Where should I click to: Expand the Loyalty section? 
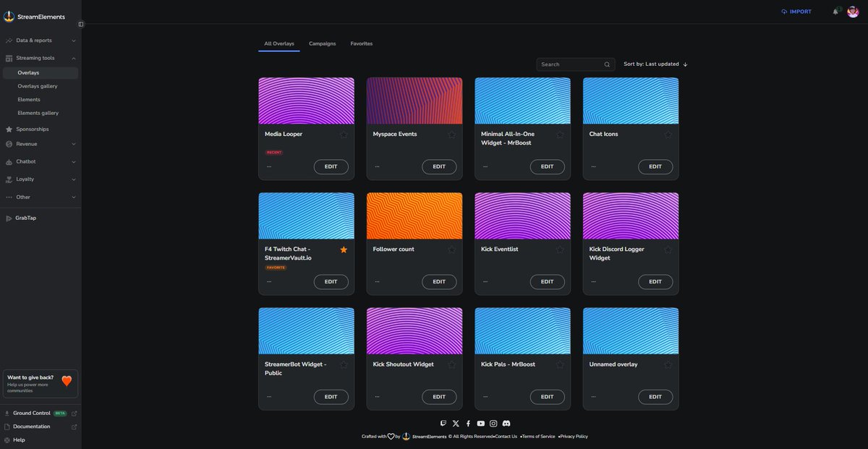pyautogui.click(x=41, y=179)
